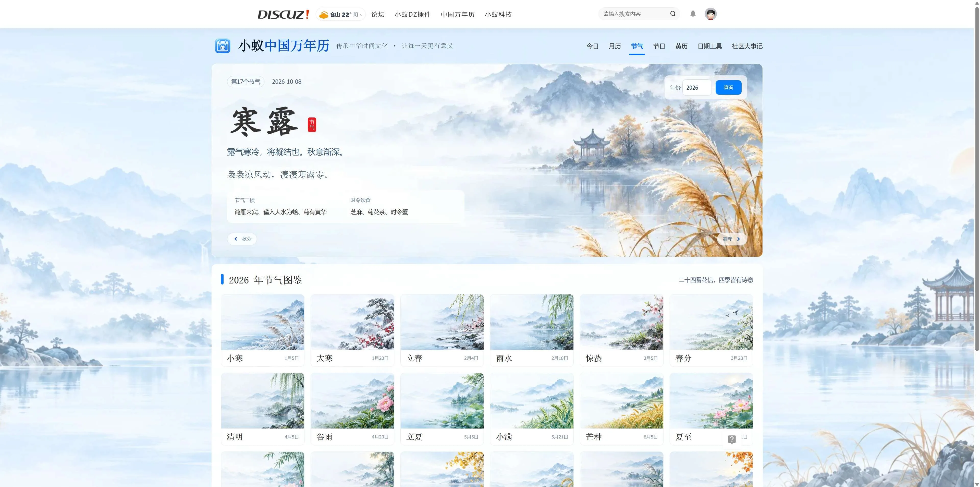980x487 pixels.
Task: Open the 小满 solar term card
Action: [531, 409]
